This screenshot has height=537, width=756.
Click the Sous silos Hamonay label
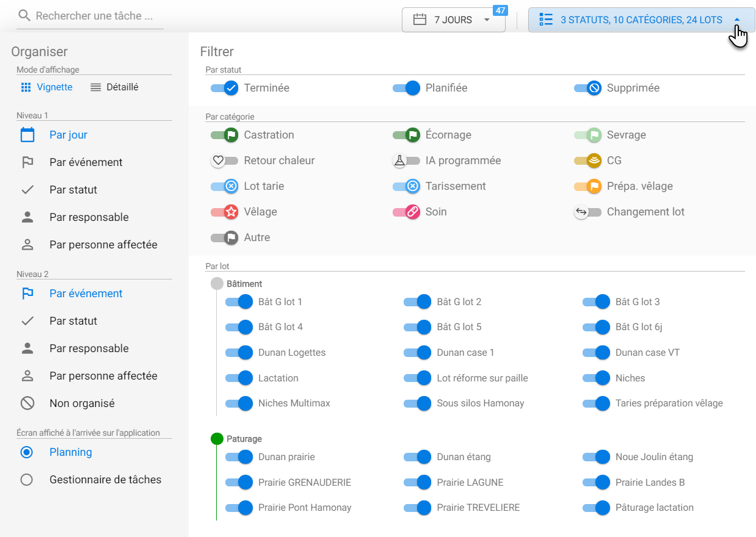point(481,403)
